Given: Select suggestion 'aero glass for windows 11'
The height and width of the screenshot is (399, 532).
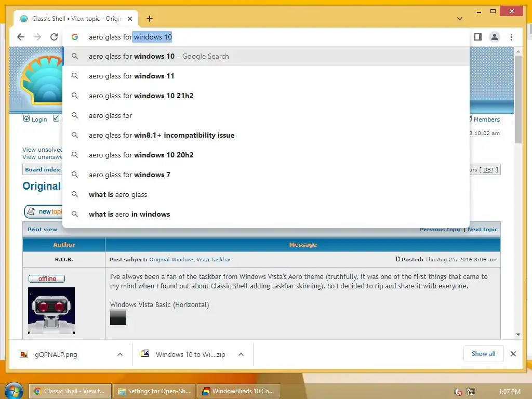Looking at the screenshot, I should pos(266,76).
